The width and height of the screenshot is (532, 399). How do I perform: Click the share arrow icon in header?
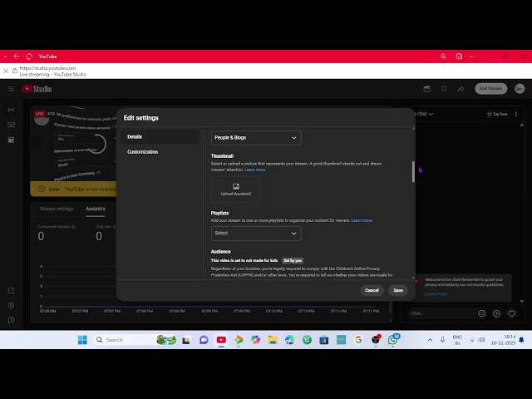(x=461, y=89)
